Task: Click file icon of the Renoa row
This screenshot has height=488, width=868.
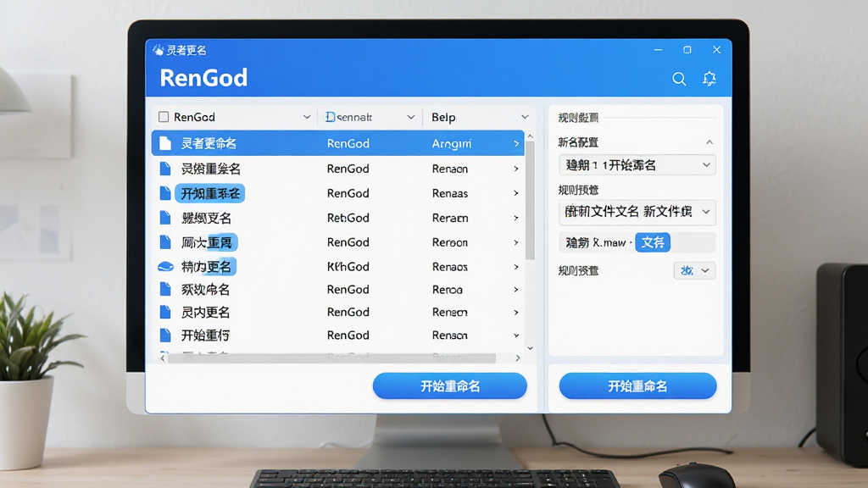Action: click(165, 289)
